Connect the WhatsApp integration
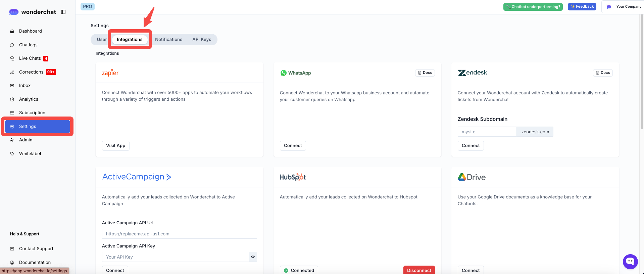This screenshot has width=644, height=274. pos(293,146)
